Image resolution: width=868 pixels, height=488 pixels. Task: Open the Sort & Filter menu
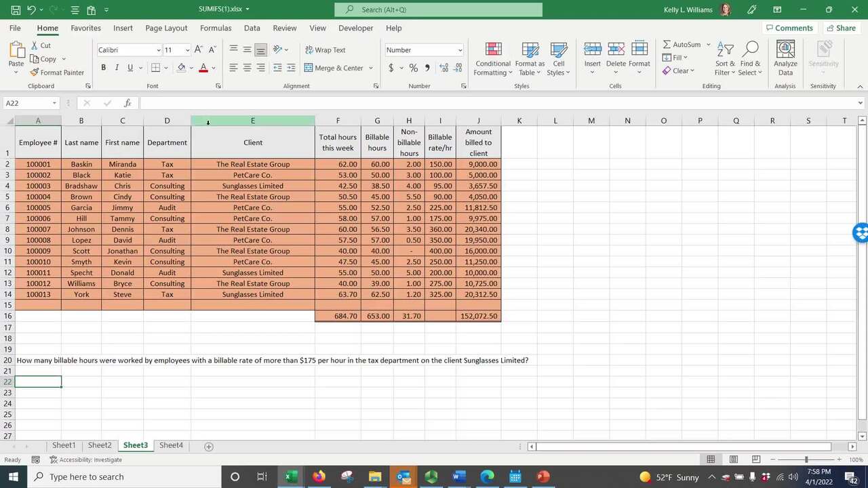click(725, 59)
